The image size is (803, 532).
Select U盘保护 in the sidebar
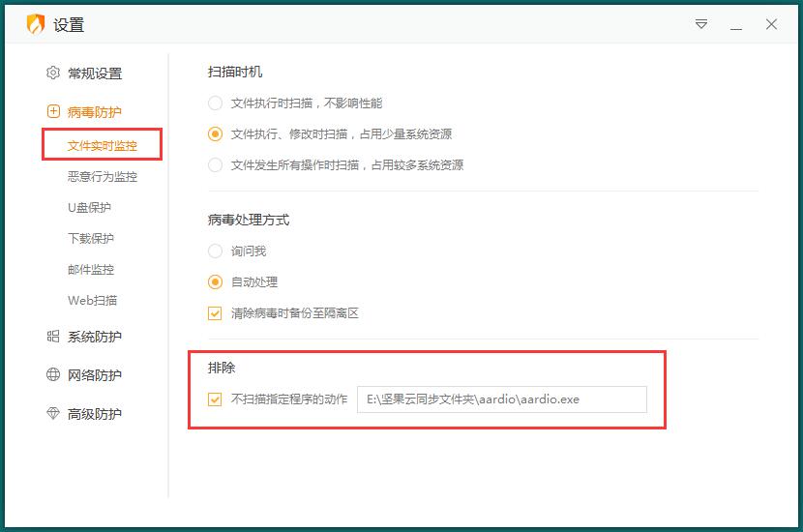(89, 207)
